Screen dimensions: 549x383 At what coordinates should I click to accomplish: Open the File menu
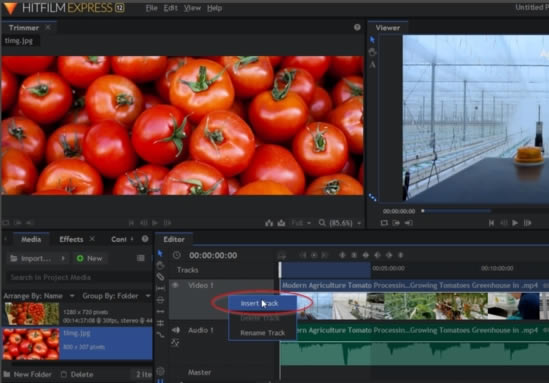pos(151,8)
